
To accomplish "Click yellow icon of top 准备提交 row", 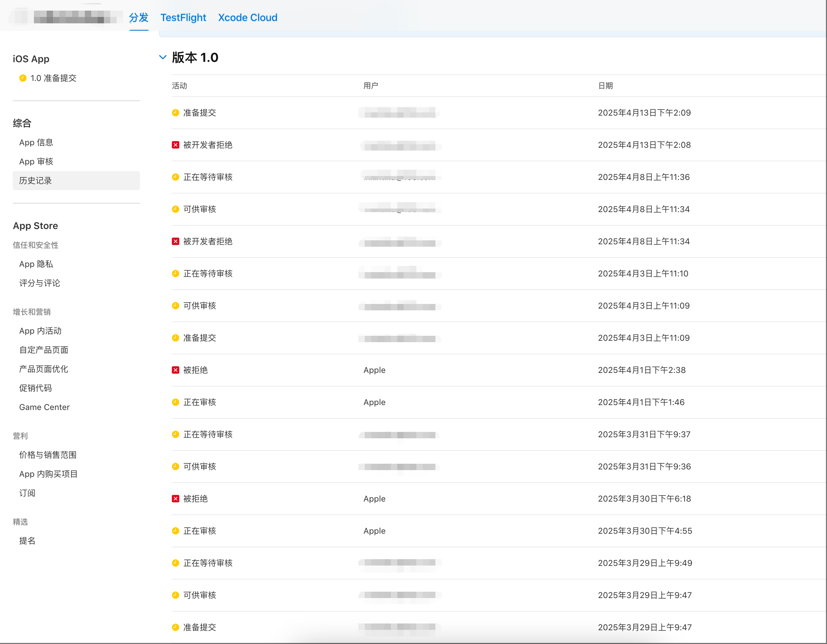I will pos(175,113).
